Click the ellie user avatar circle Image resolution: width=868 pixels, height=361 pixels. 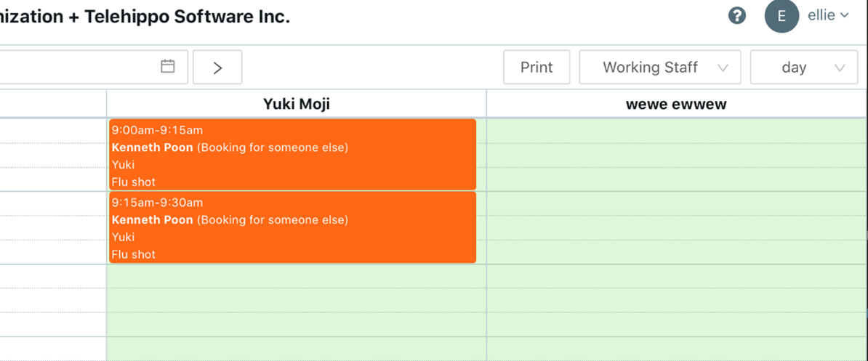781,16
